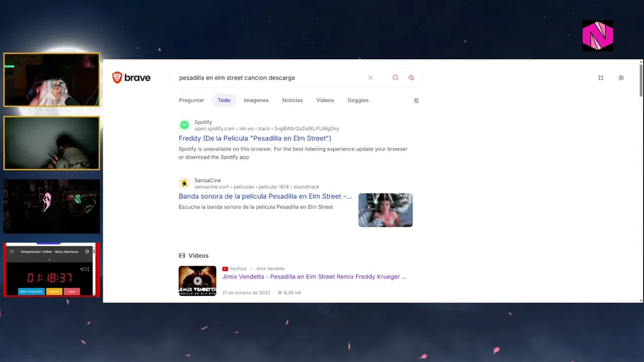Click the Editar Temporizador button
644x362 pixels.
31,291
